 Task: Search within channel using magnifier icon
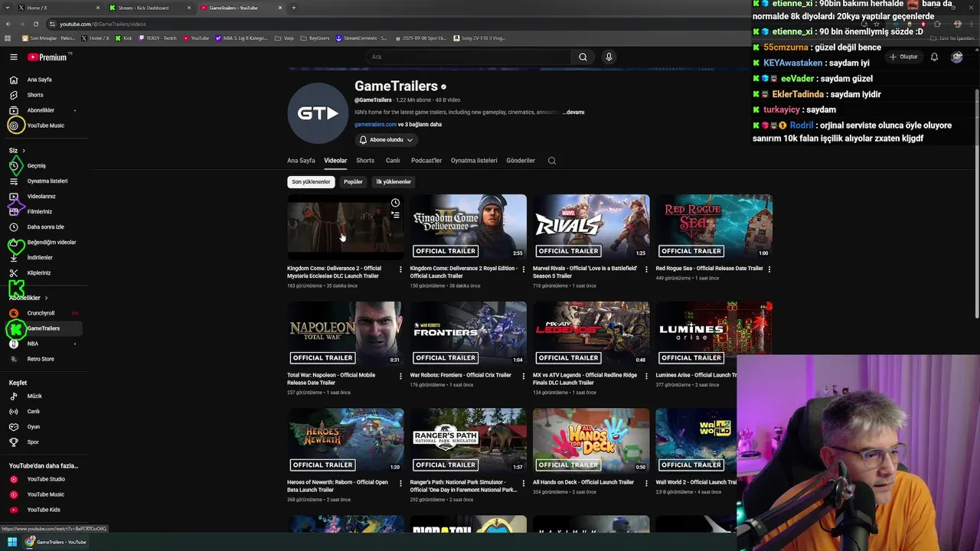click(x=552, y=161)
